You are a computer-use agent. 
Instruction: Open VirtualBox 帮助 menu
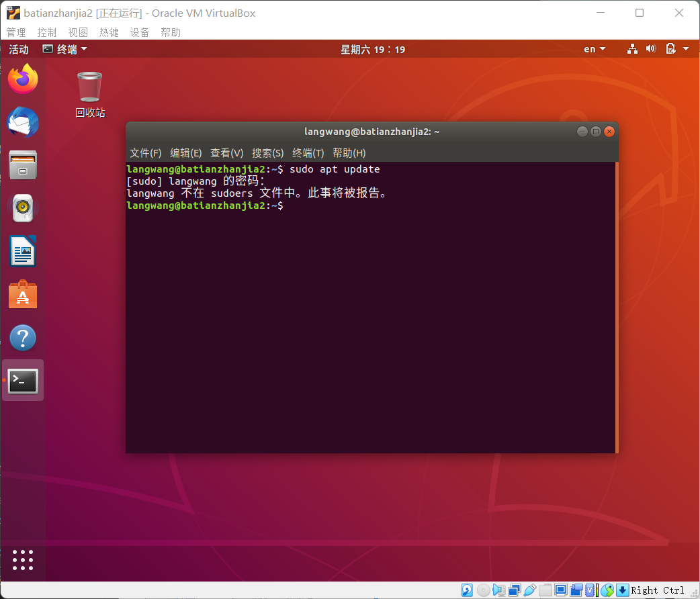pos(171,32)
